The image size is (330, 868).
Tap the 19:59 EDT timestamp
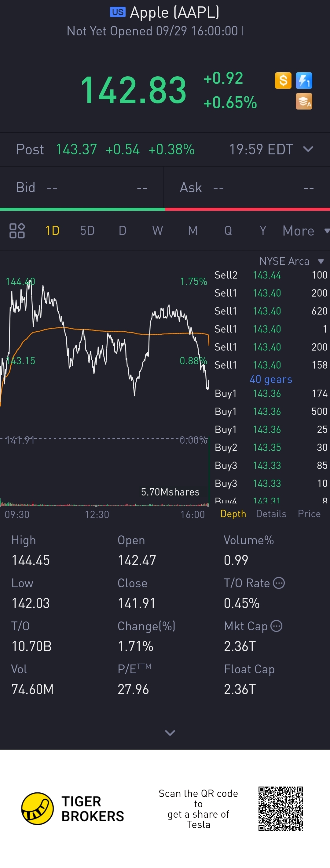(x=261, y=149)
